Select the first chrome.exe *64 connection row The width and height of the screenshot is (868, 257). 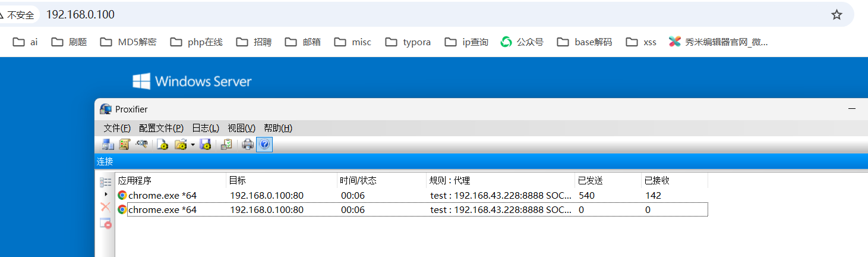point(412,195)
